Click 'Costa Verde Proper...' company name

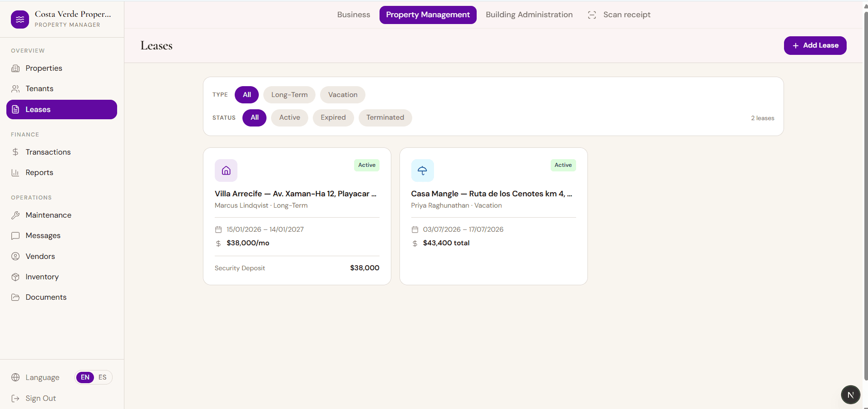pyautogui.click(x=73, y=14)
